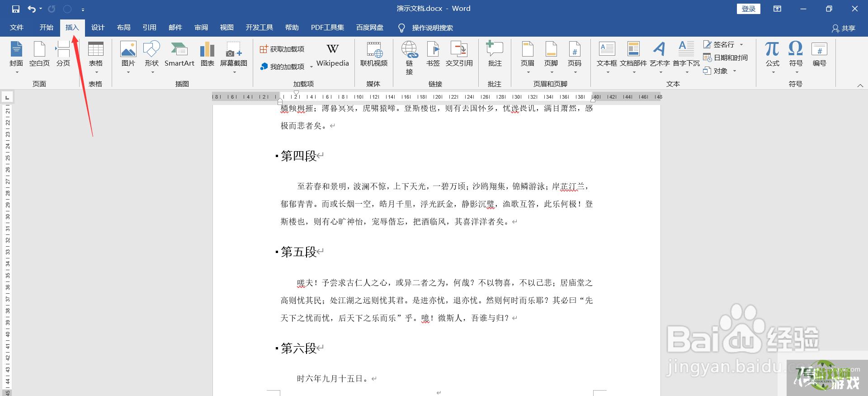Insert a page break (分页)
868x396 pixels.
tap(63, 54)
